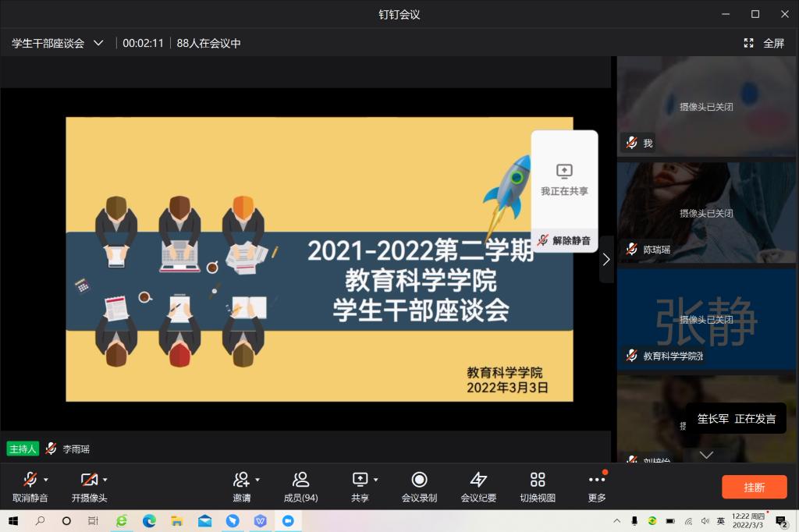799x532 pixels.
Task: Start 会议录制 meeting recording
Action: coord(419,487)
